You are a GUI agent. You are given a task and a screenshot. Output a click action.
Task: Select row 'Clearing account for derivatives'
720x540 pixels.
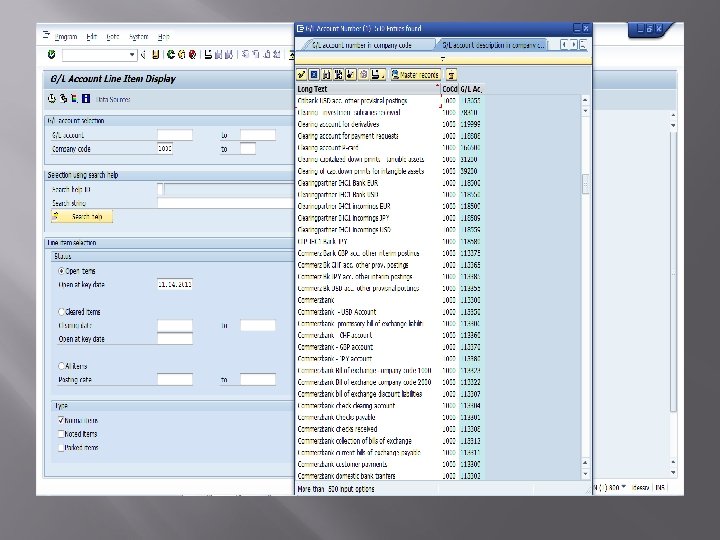[390, 124]
